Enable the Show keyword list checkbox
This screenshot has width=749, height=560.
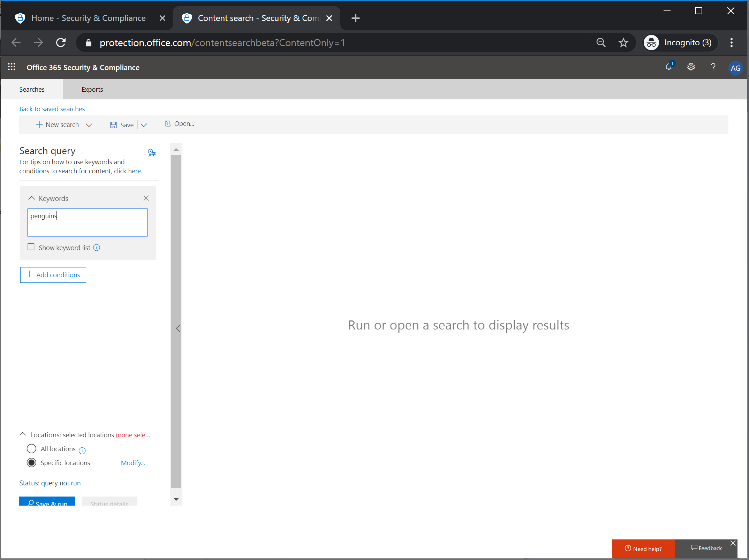31,247
